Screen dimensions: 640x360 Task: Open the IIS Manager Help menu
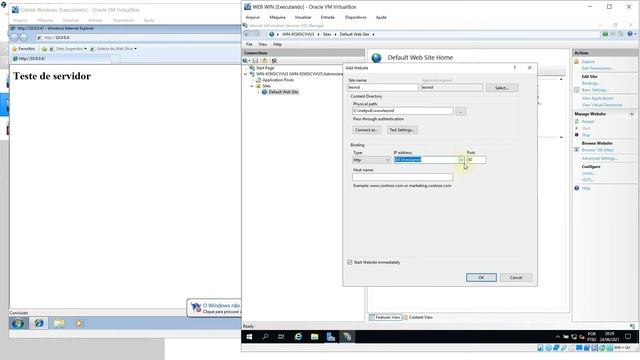tap(277, 44)
